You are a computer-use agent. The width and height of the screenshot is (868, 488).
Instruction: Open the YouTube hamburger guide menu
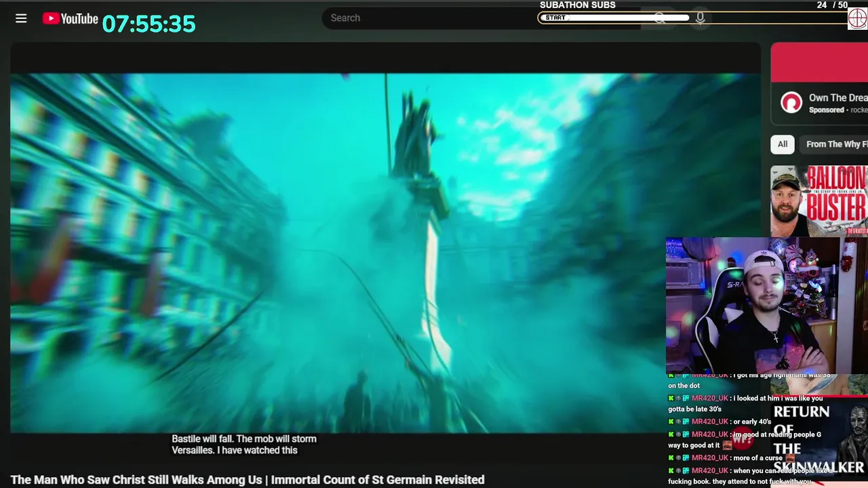tap(21, 18)
